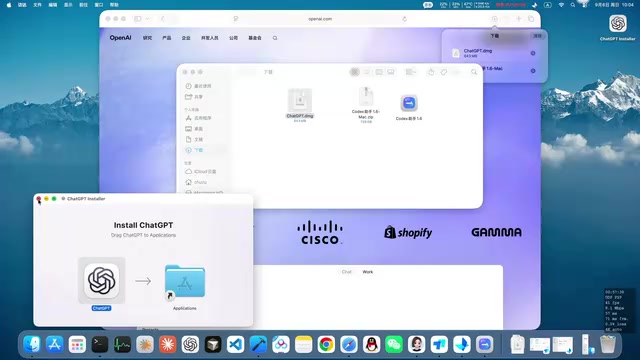Click the Safari downloads button
This screenshot has width=640, height=360.
tap(494, 19)
